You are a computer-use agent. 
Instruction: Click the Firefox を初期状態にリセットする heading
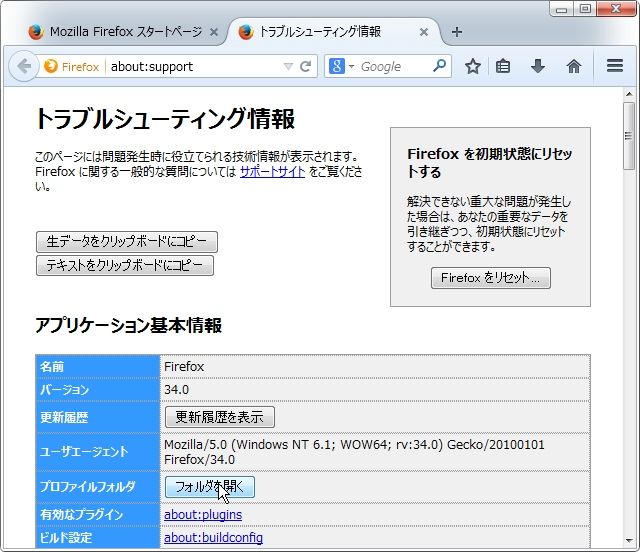tap(490, 162)
